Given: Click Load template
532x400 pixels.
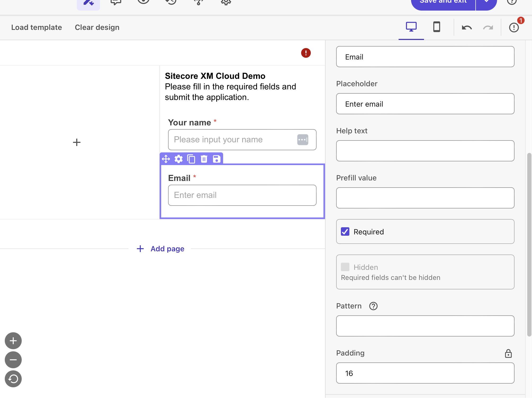Looking at the screenshot, I should [x=37, y=27].
